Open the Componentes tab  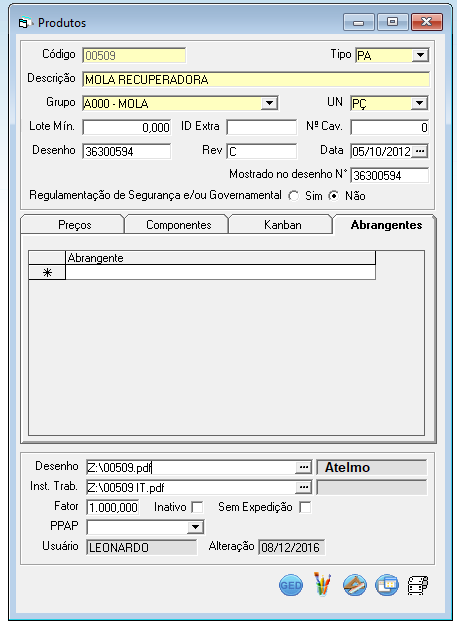(x=178, y=225)
